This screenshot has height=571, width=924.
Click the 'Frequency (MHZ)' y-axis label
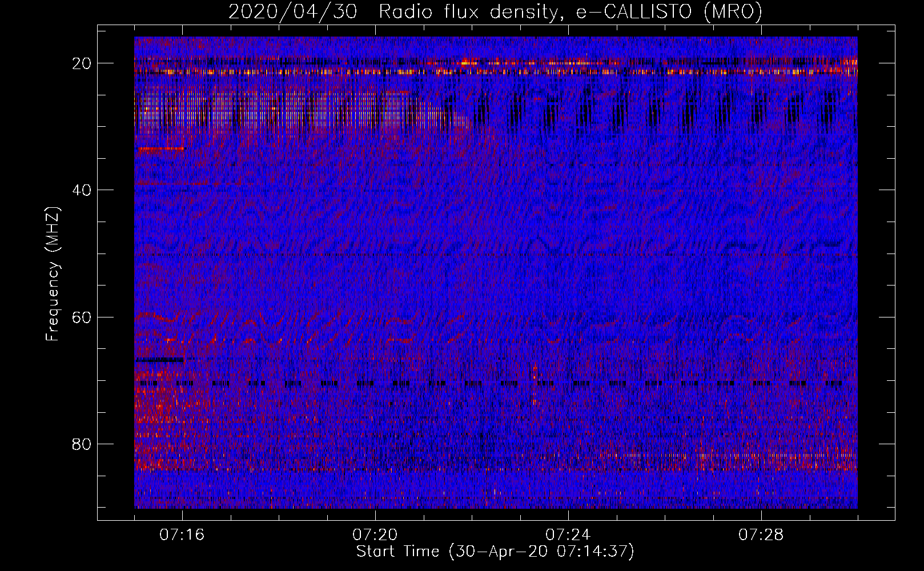[53, 274]
